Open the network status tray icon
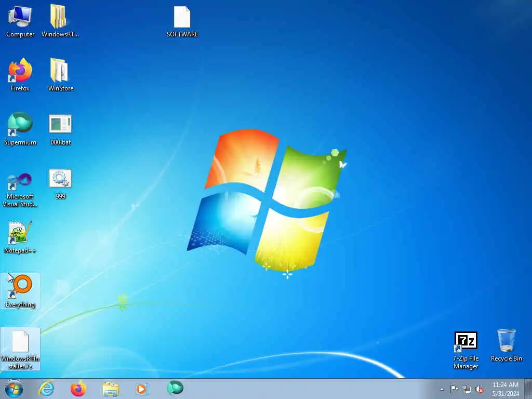 [467, 390]
